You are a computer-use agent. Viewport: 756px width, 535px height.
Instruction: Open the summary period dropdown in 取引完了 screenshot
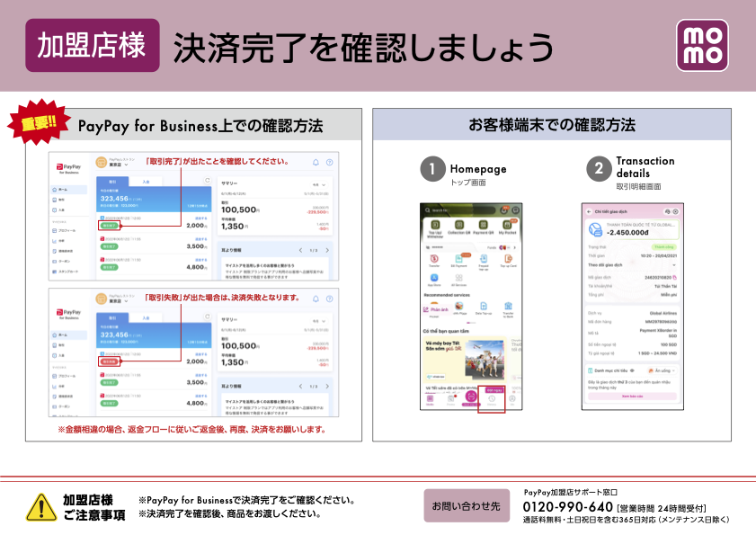pos(319,184)
